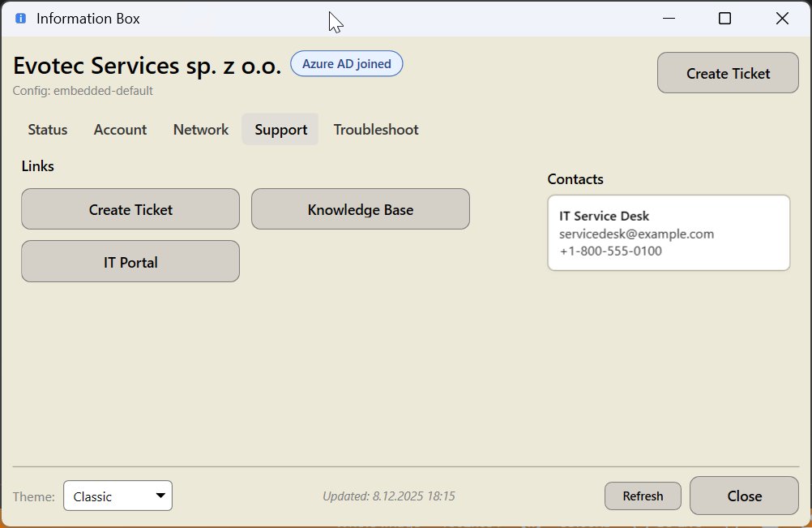
Task: Click the servicedesk@example.com email text
Action: pos(636,234)
